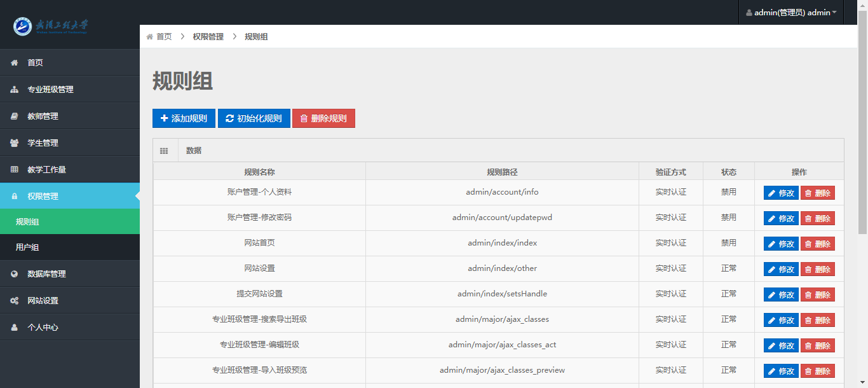Screen dimensions: 868x388
Task: Click the users icon beside 学生管理
Action: click(14, 143)
